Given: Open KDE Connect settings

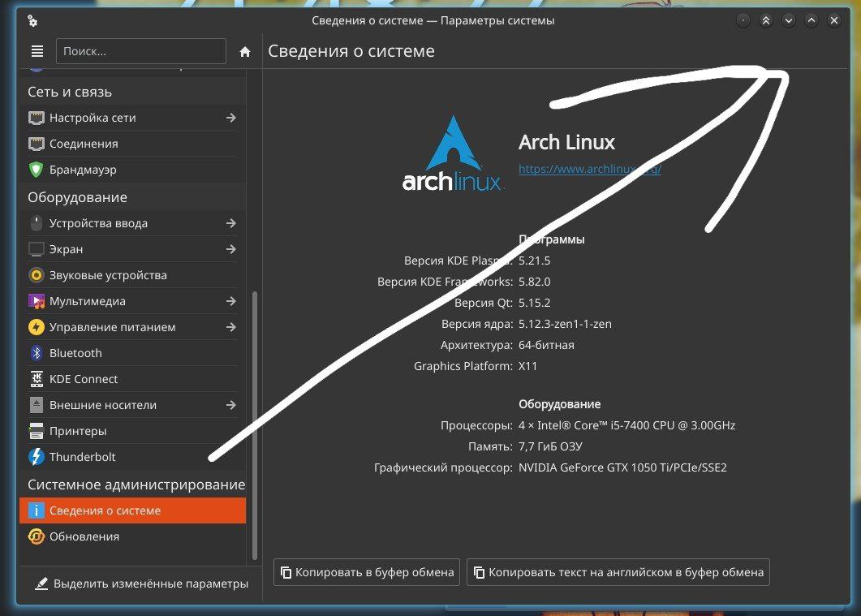Looking at the screenshot, I should pos(133,379).
